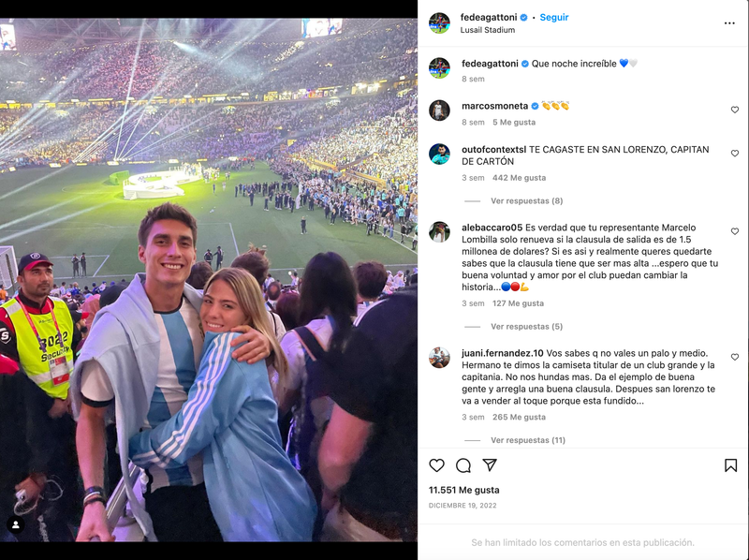
Task: Like marcosmoneta's comment
Action: coord(735,110)
